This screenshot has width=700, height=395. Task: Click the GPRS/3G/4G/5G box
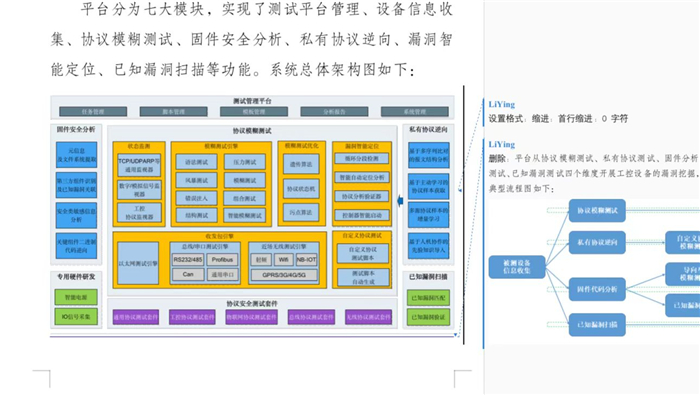click(x=284, y=275)
